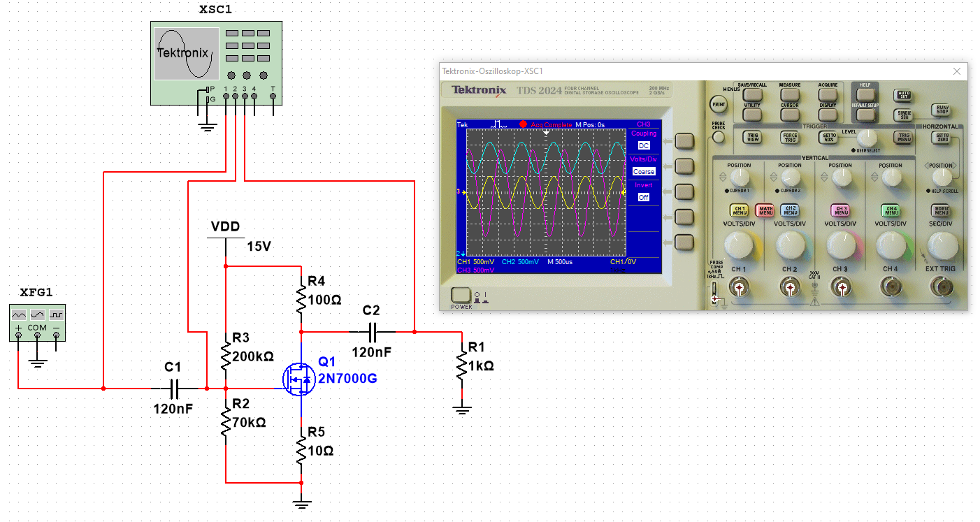Click the PROBE CHECK button

(x=719, y=137)
